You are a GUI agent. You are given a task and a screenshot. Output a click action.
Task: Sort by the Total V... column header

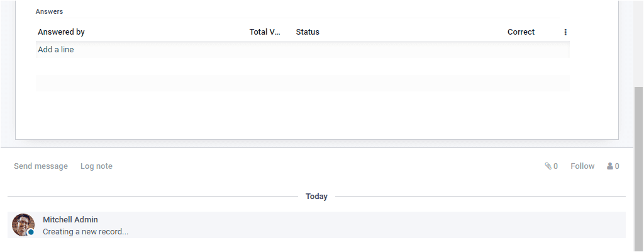pyautogui.click(x=264, y=32)
